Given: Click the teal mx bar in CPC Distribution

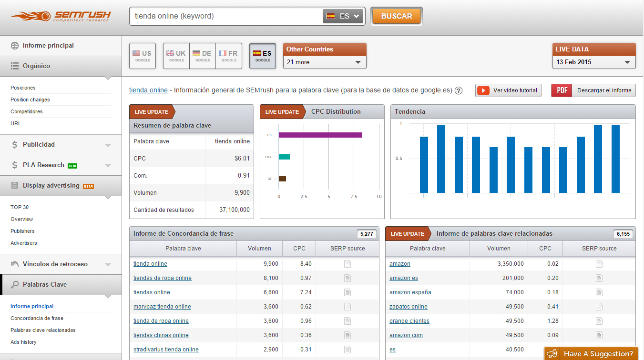Looking at the screenshot, I should click(x=284, y=157).
